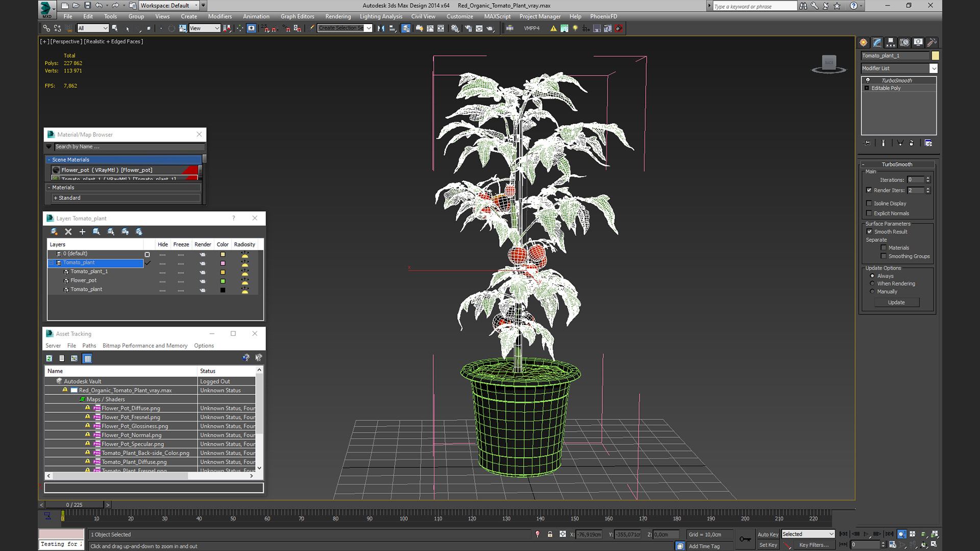Viewport: 980px width, 551px height.
Task: Click the Pin Stack icon below modifier stack
Action: [867, 143]
